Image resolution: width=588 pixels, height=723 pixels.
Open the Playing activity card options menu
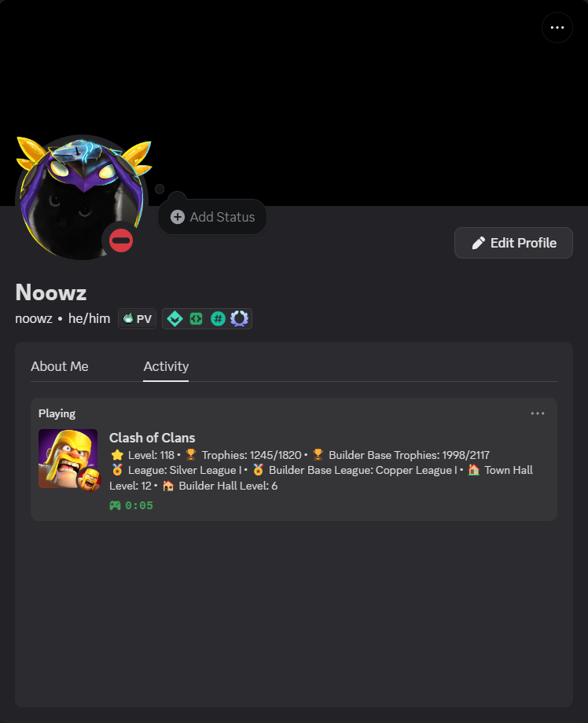pyautogui.click(x=538, y=413)
